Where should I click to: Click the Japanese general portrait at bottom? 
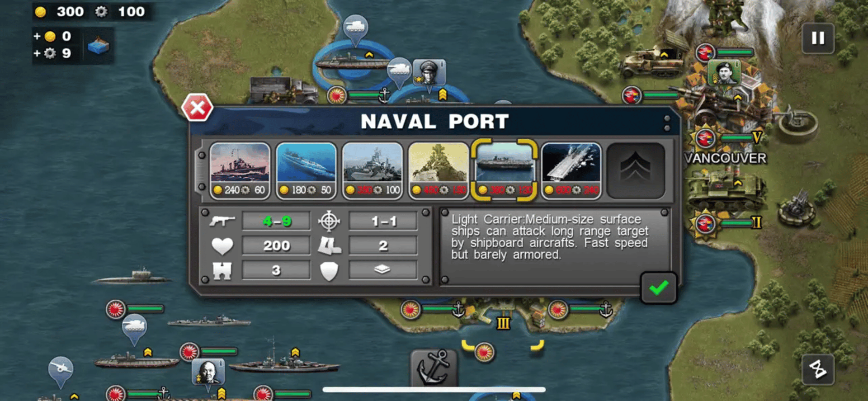tap(208, 372)
